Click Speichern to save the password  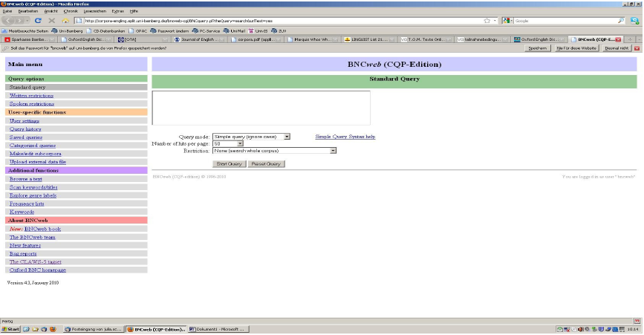(x=538, y=48)
